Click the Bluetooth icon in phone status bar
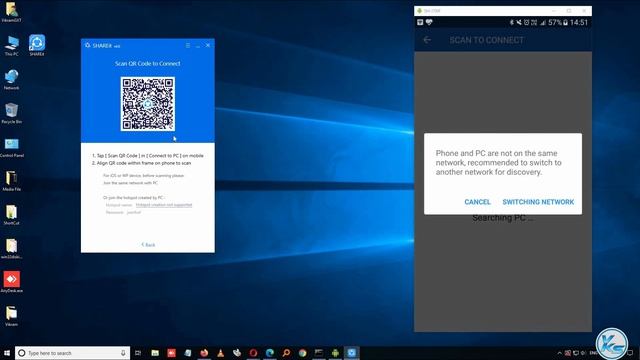This screenshot has height=360, width=640. click(511, 22)
